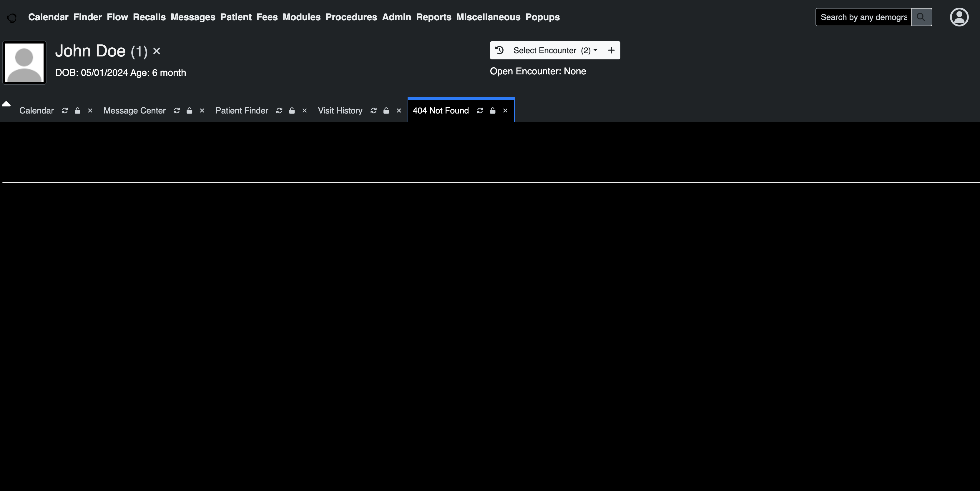Expand the Select Encounter dropdown
The image size is (980, 491).
[555, 50]
